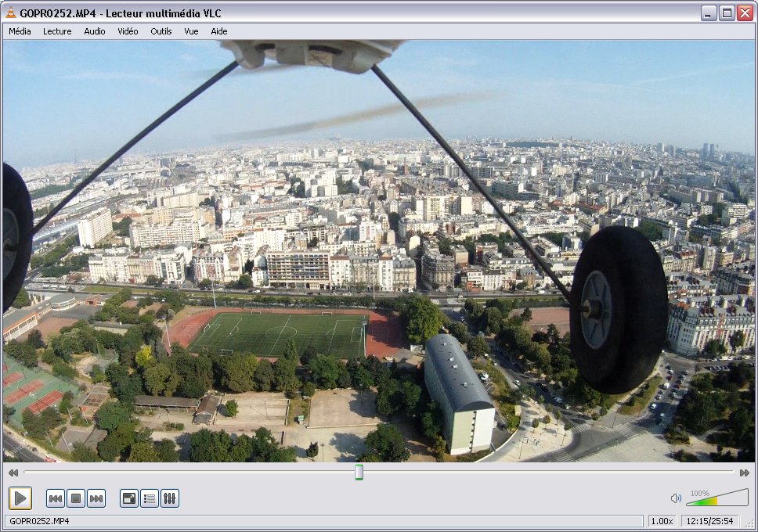Step forward with seek bar right arrows

pyautogui.click(x=745, y=473)
